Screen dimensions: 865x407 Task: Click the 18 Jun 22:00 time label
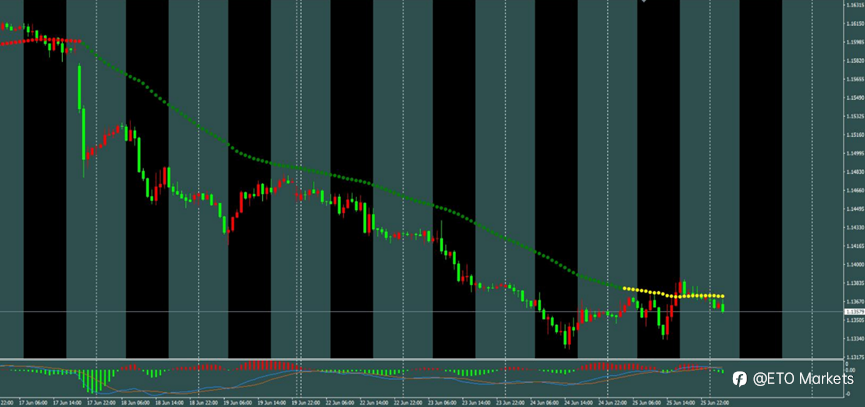tap(202, 403)
